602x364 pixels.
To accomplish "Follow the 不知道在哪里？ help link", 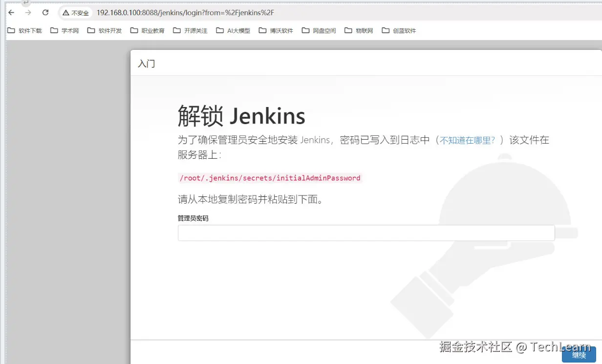I will [468, 141].
